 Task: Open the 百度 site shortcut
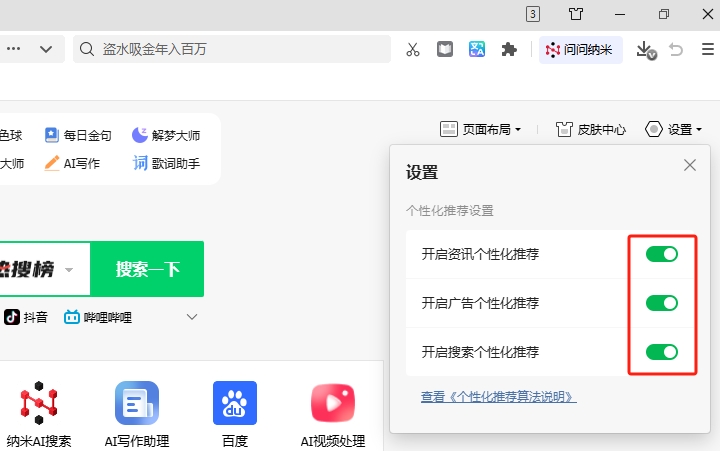click(235, 403)
